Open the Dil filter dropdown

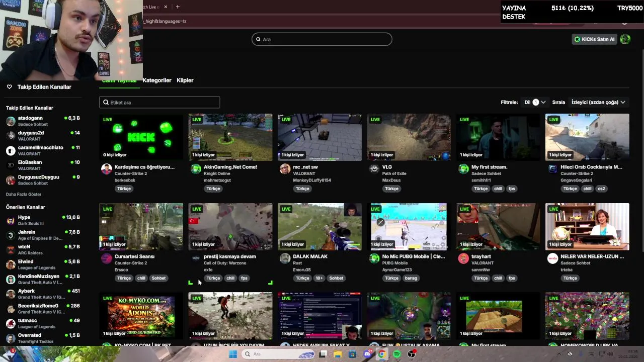[535, 102]
